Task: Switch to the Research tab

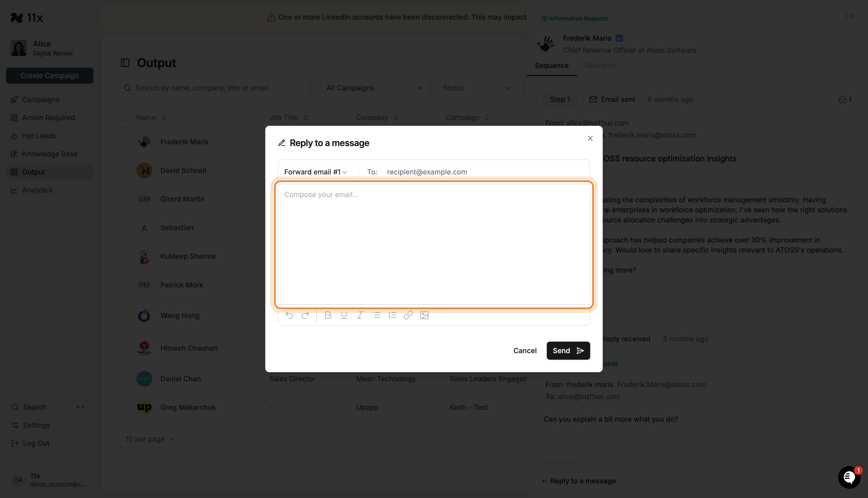Action: point(600,66)
